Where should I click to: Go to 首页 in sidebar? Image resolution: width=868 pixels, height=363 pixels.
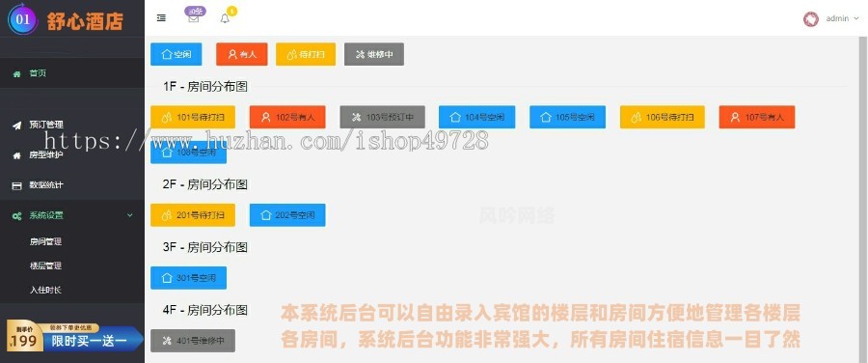coord(72,73)
